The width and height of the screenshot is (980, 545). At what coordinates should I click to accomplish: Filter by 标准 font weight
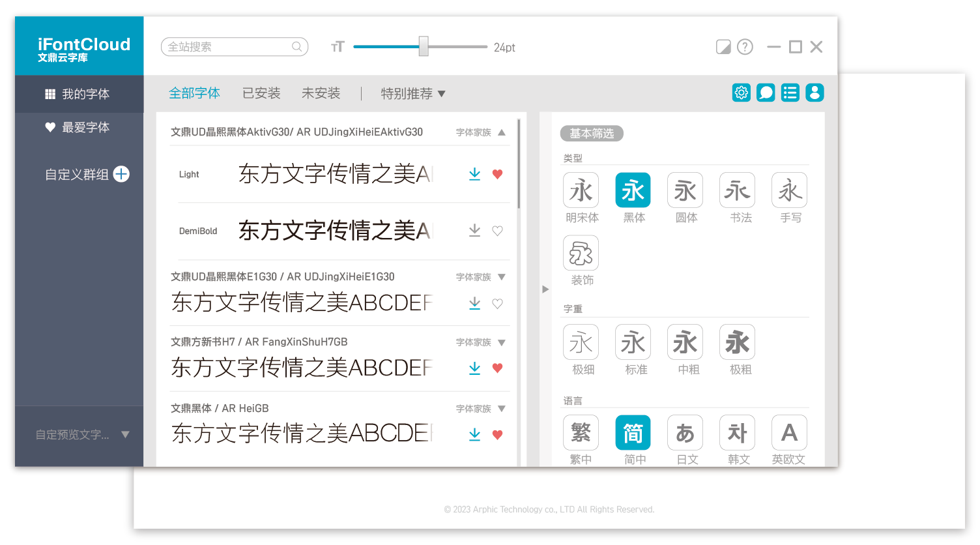[x=633, y=342]
